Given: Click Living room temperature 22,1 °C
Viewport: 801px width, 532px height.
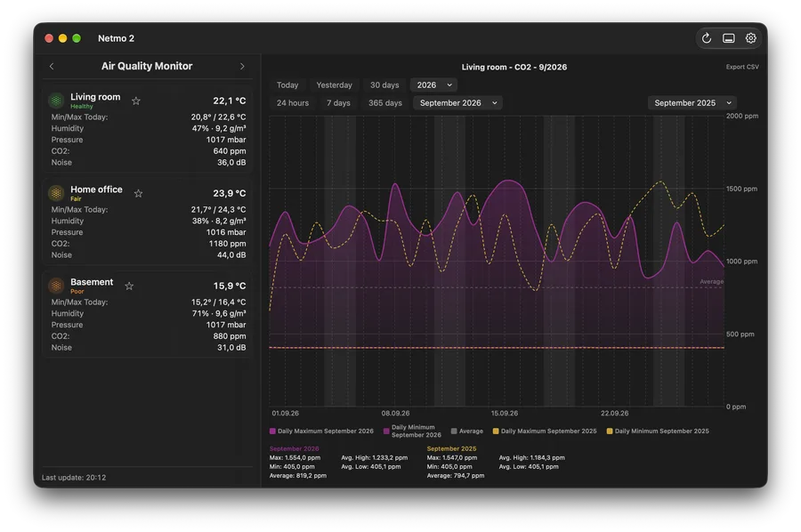Looking at the screenshot, I should point(230,101).
